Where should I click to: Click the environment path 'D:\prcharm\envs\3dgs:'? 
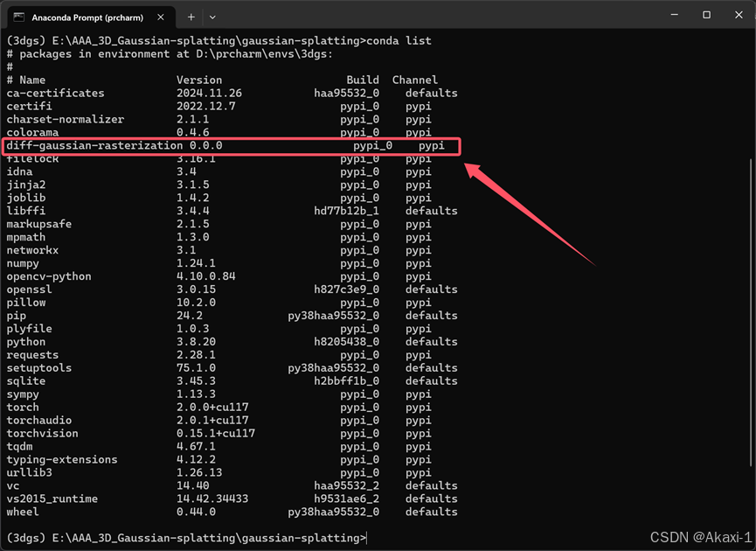[265, 54]
